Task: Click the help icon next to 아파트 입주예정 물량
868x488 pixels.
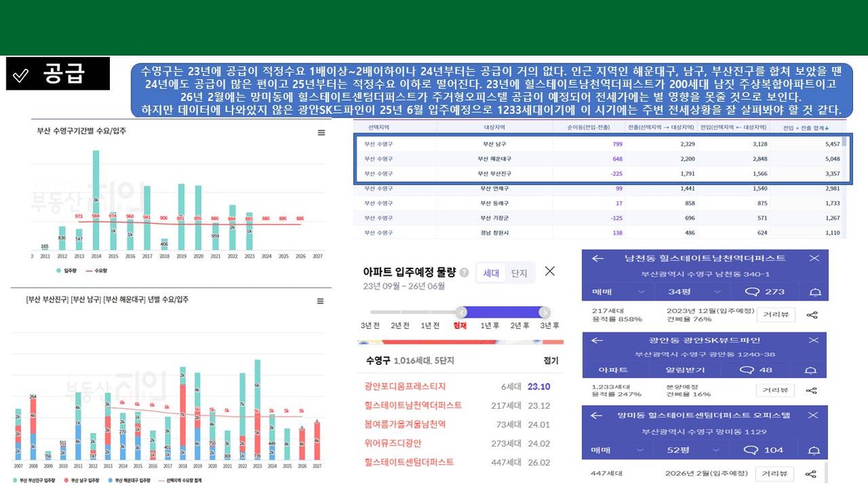Action: tap(464, 273)
